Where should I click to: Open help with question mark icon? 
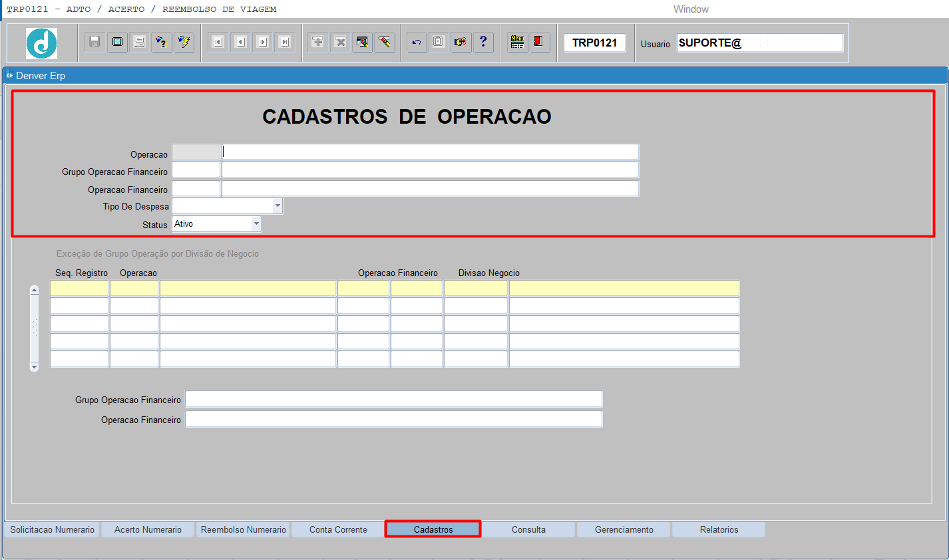coord(483,42)
